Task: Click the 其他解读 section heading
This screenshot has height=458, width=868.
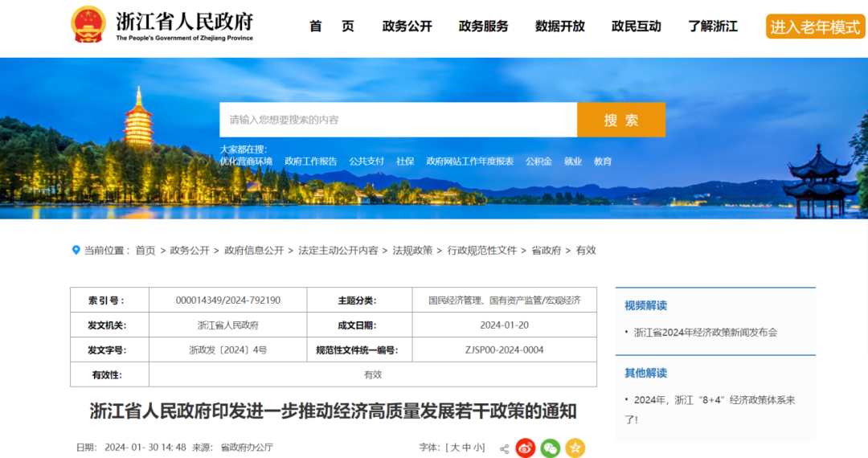Action: click(x=645, y=373)
